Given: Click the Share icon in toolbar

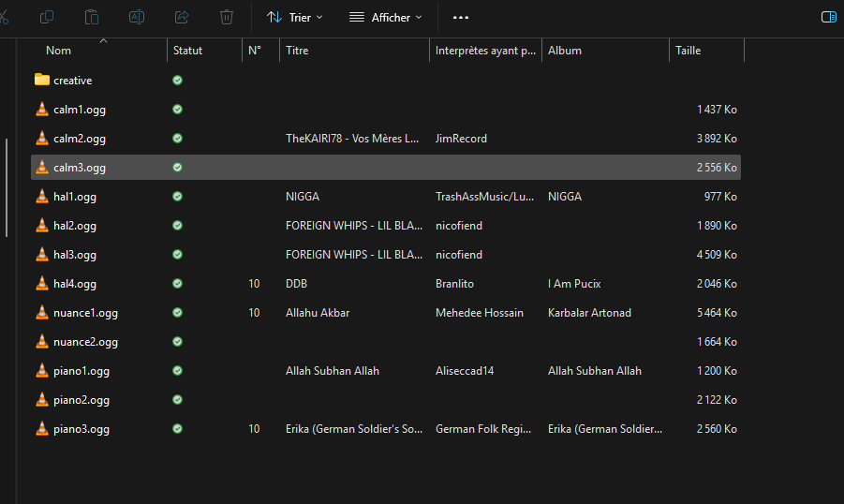Looking at the screenshot, I should [x=182, y=17].
